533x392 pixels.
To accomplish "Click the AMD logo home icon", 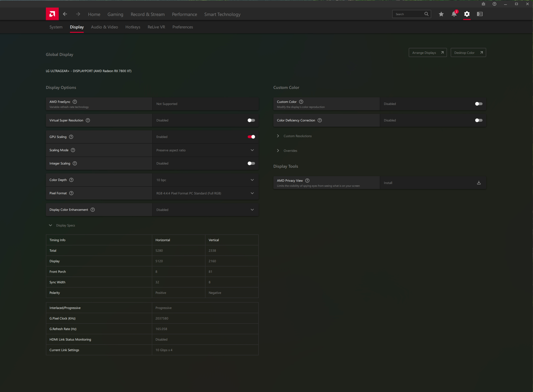I will 52,14.
